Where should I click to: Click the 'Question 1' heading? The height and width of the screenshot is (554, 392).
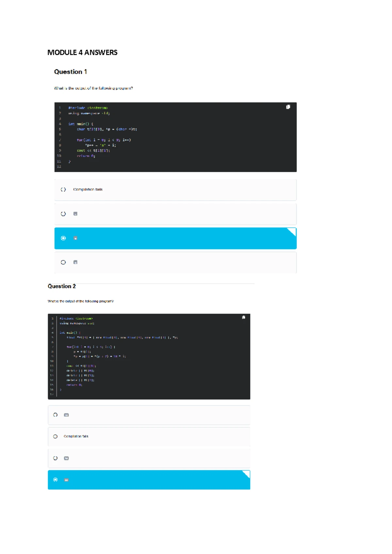pos(71,72)
